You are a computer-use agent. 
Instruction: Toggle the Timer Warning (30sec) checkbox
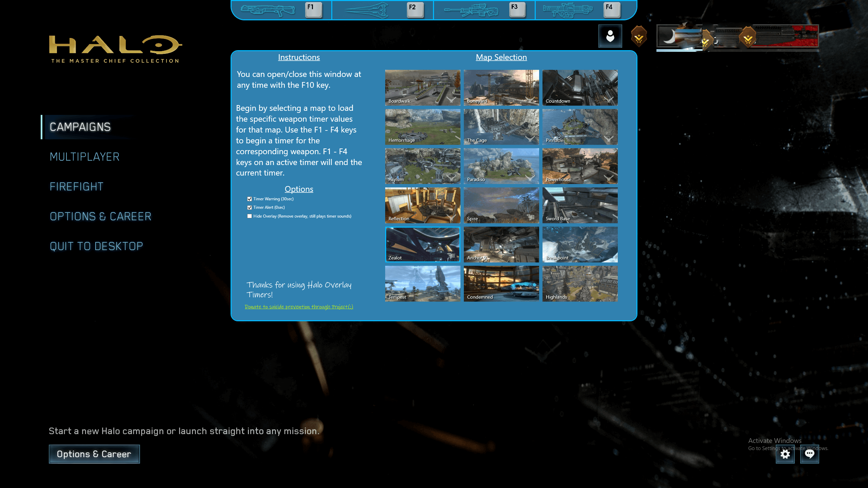250,199
